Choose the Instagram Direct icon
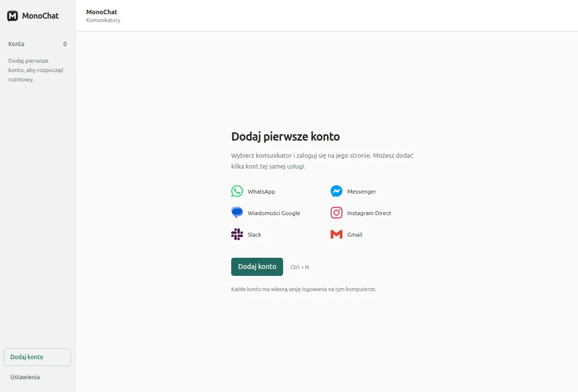578x392 pixels. (x=336, y=213)
